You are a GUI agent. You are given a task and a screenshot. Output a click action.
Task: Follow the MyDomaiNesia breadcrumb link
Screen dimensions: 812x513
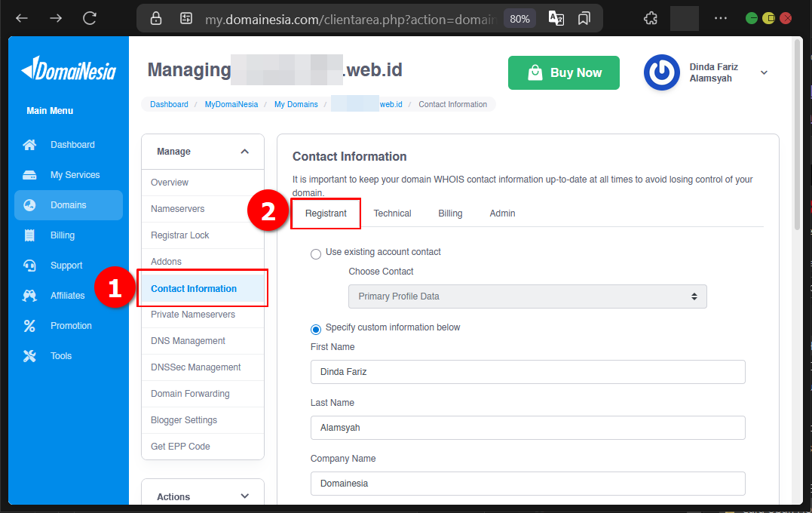pos(231,104)
